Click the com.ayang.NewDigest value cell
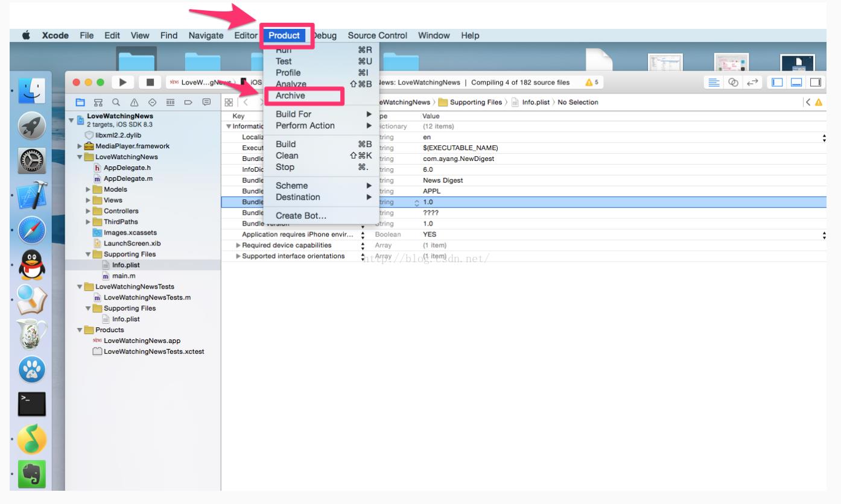This screenshot has height=504, width=841. point(459,159)
